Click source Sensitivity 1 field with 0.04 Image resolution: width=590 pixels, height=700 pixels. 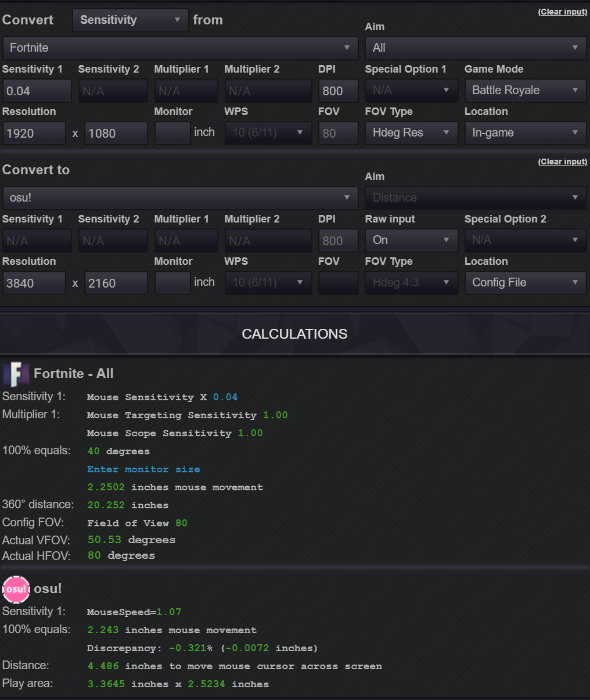37,91
